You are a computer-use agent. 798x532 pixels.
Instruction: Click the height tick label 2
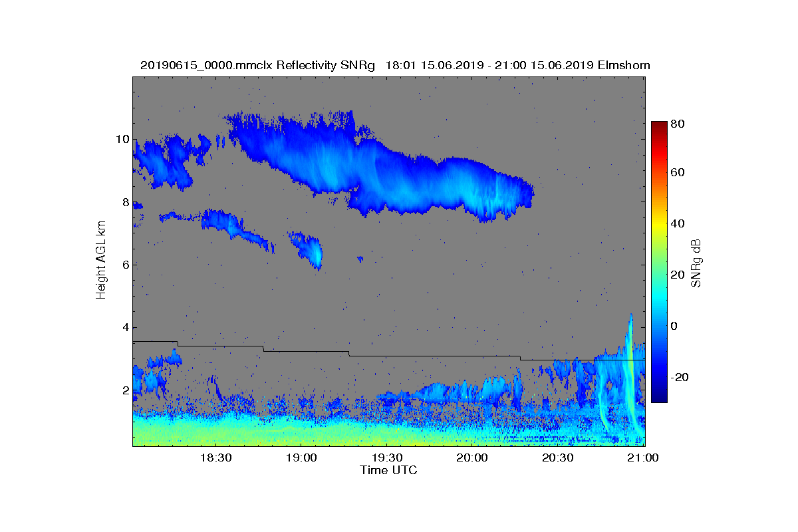click(124, 390)
